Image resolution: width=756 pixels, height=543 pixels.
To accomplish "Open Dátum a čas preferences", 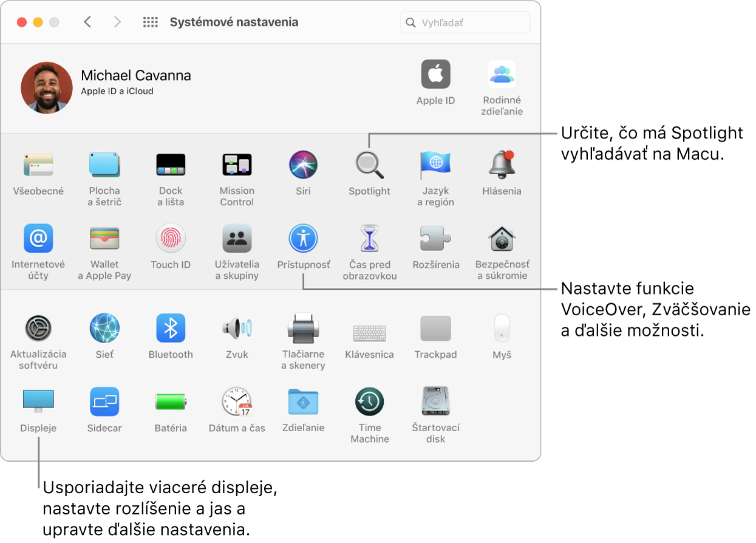I will click(237, 401).
